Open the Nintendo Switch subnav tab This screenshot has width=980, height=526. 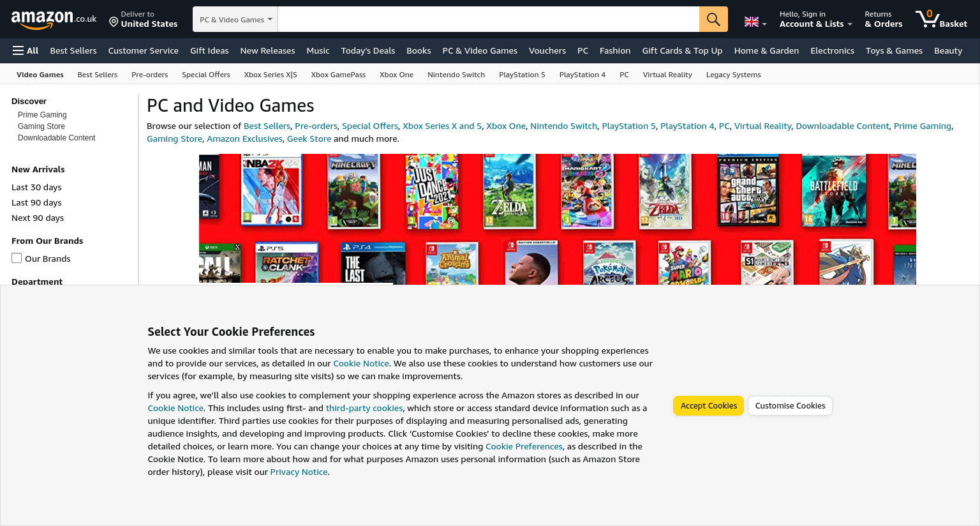click(456, 75)
